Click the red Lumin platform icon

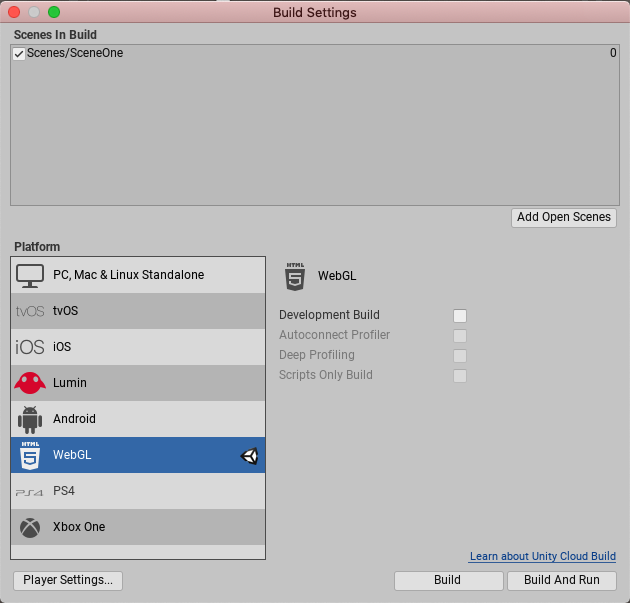coord(30,383)
